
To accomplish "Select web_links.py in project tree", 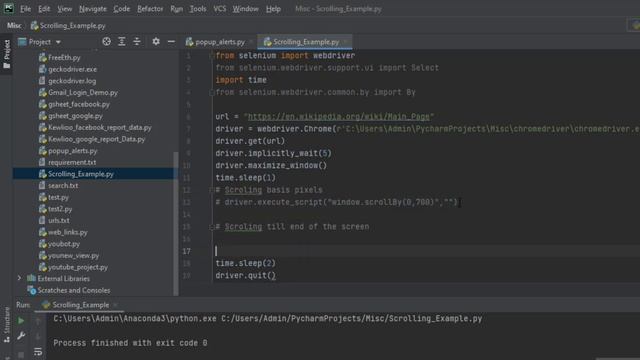I will (x=67, y=232).
